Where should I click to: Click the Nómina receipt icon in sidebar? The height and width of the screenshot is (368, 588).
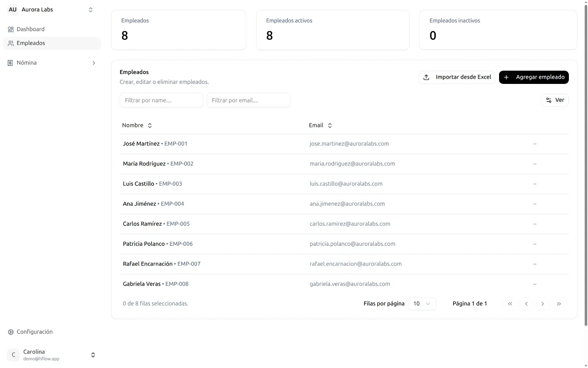click(10, 63)
